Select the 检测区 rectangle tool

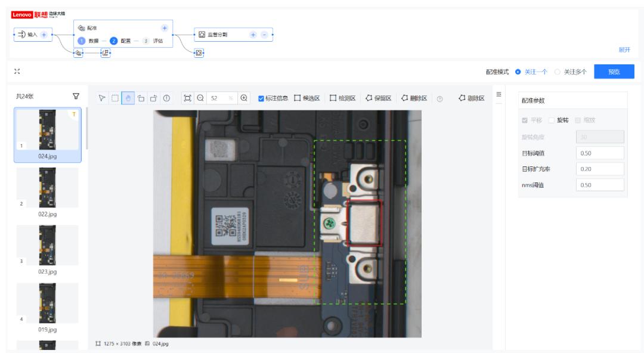pos(342,98)
